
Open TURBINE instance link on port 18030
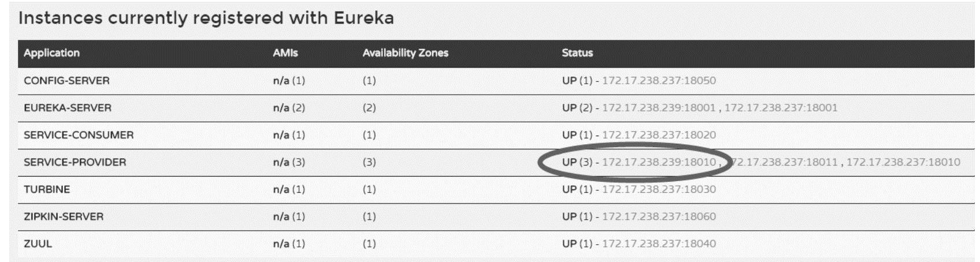659,189
